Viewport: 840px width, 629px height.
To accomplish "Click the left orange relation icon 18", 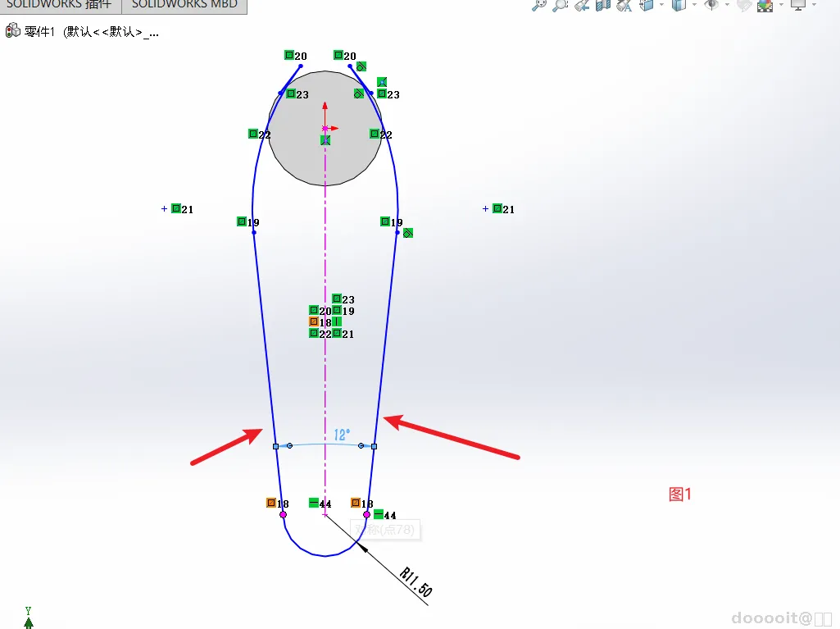I will point(271,503).
